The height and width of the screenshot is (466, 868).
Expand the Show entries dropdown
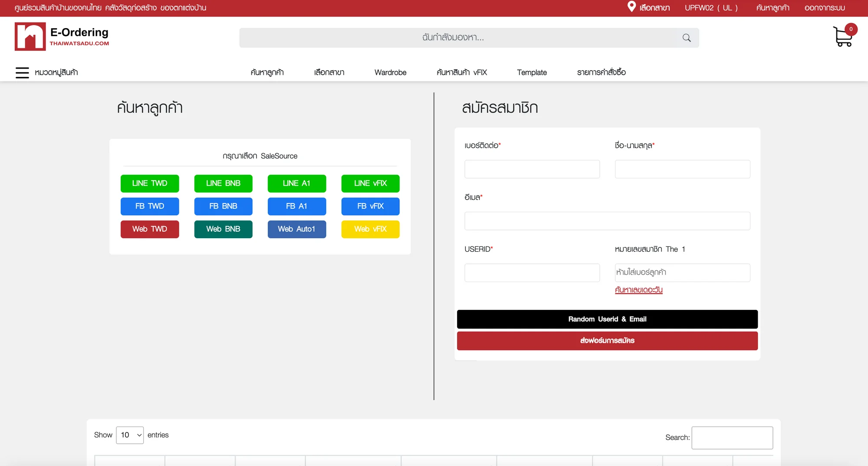tap(130, 435)
